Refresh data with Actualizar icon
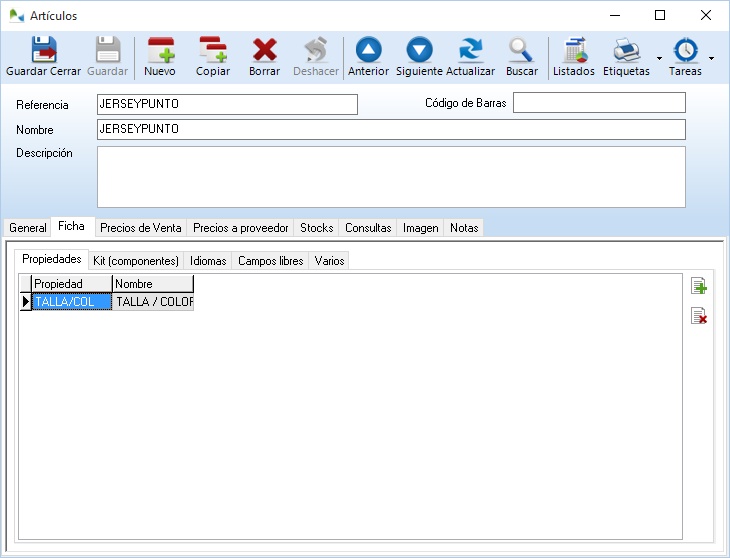This screenshot has height=558, width=730. pos(470,51)
